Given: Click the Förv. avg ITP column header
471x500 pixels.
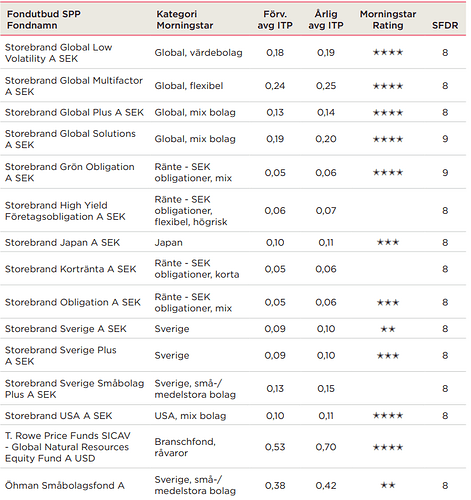Looking at the screenshot, I should [x=275, y=20].
